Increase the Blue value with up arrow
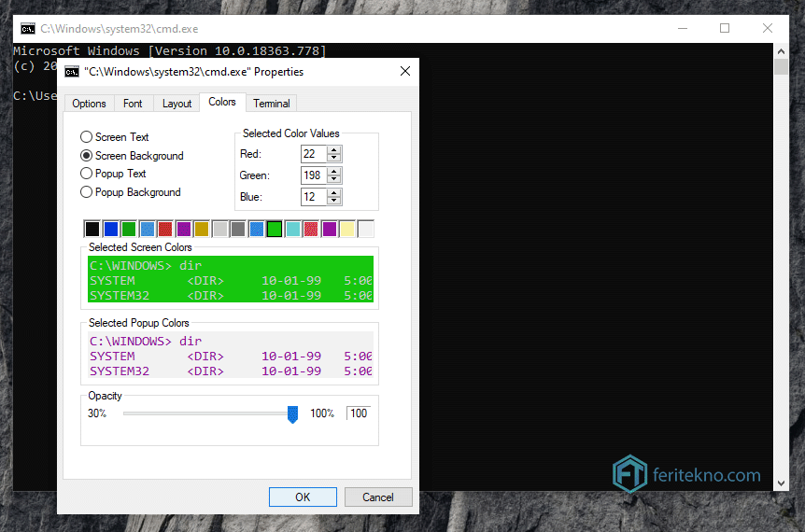 point(334,193)
